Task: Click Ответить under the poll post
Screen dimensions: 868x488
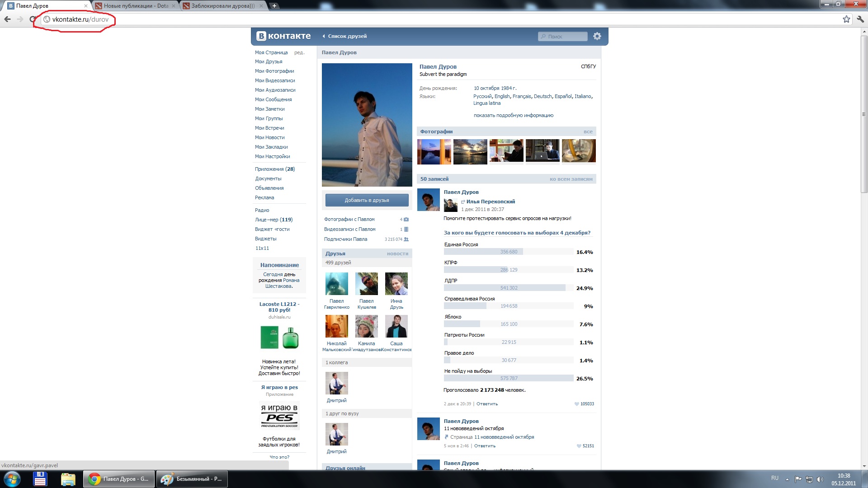Action: point(487,404)
